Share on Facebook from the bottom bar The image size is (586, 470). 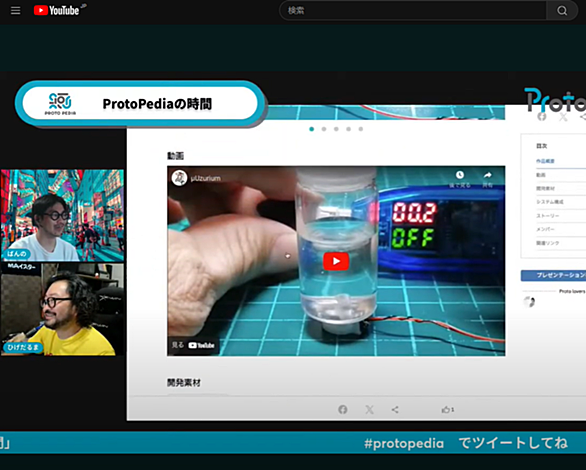343,409
